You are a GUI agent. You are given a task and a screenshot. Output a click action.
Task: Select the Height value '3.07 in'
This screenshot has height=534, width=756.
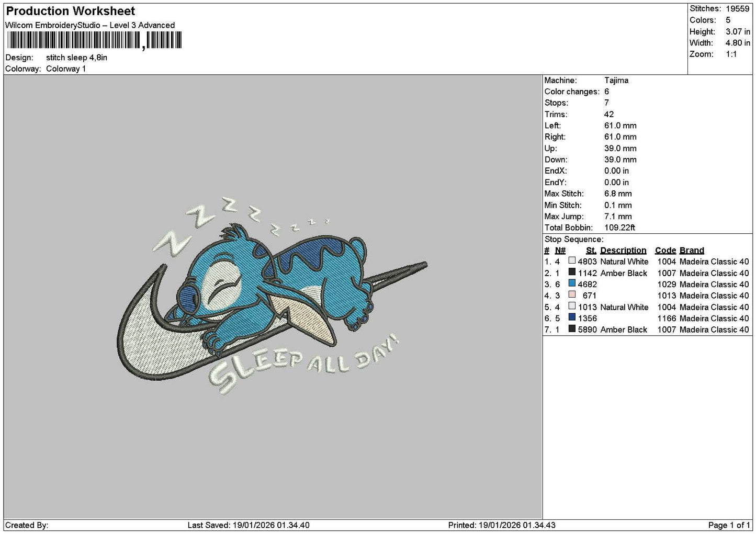click(x=738, y=32)
